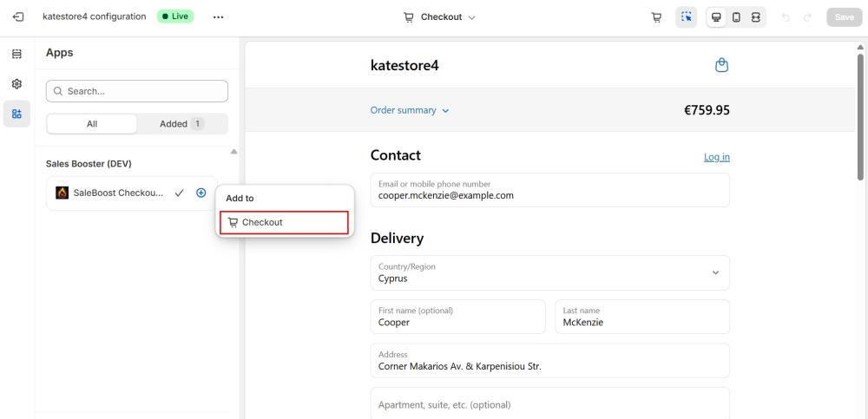Click the checkmark next to SaleBoost Checkout

pos(179,193)
